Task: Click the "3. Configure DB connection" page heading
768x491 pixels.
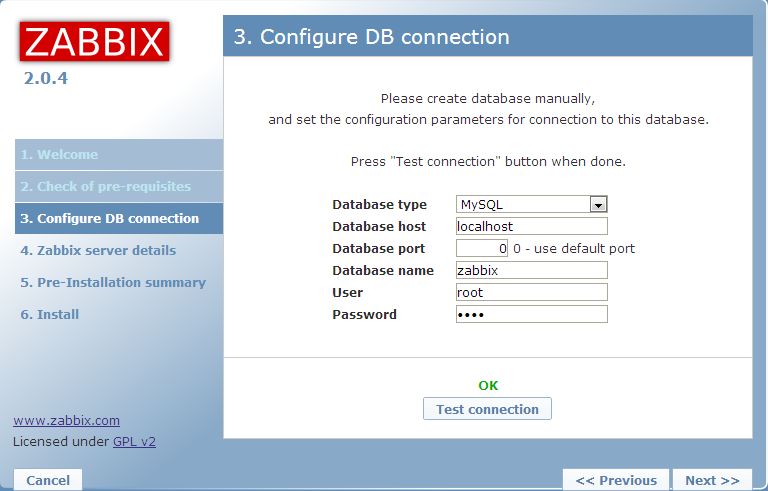Action: tap(372, 37)
